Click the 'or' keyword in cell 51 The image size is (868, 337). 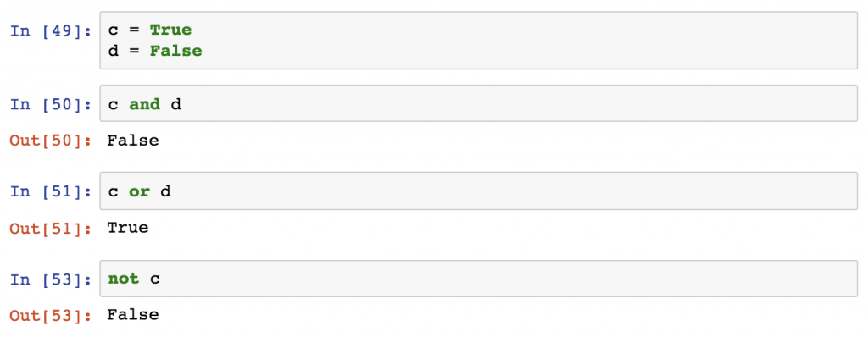tap(140, 191)
